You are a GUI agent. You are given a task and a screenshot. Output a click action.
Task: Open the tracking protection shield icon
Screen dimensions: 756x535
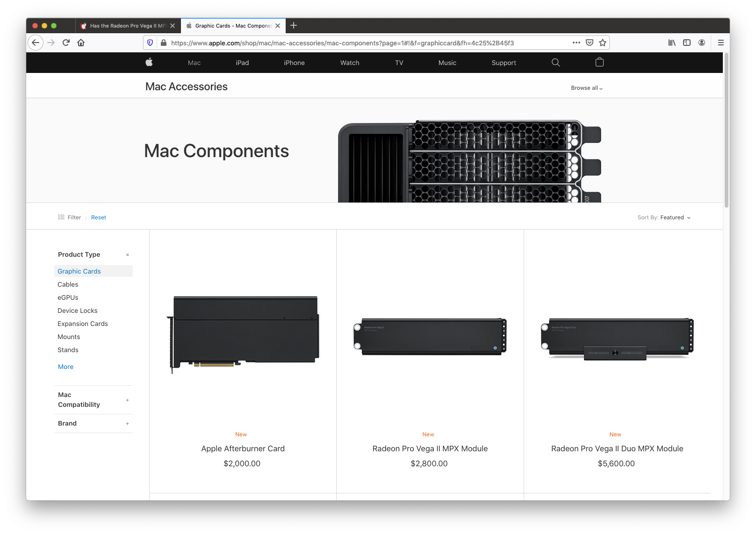point(150,43)
